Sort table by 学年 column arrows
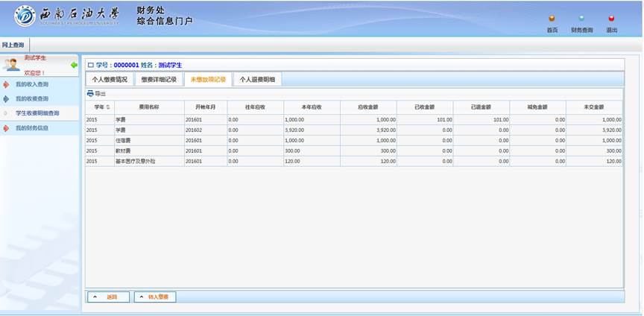Image resolution: width=644 pixels, height=316 pixels. click(x=108, y=107)
